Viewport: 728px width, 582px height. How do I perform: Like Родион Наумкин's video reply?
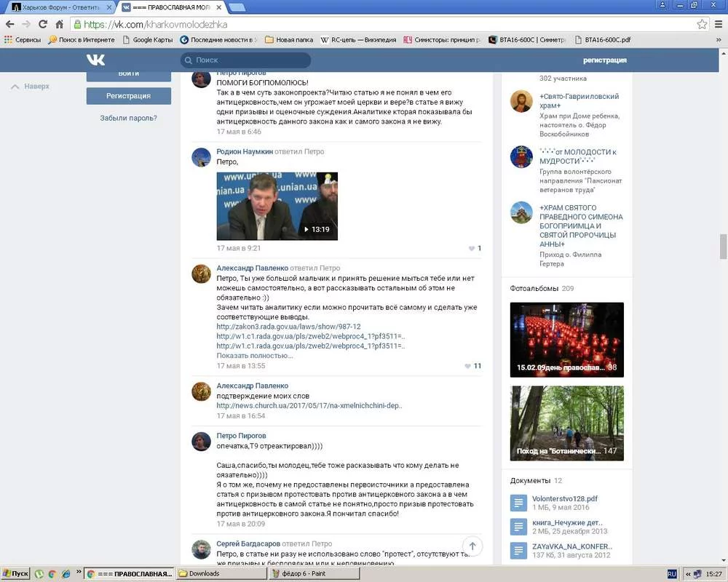click(x=475, y=248)
